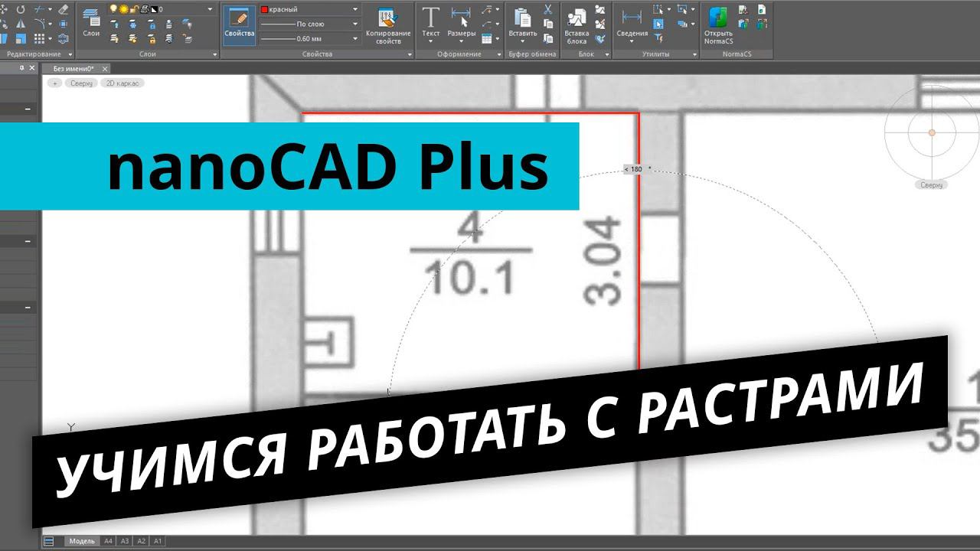This screenshot has width=980, height=551.
Task: Click the layer color swatch in layer dropdown
Action: coord(154,9)
